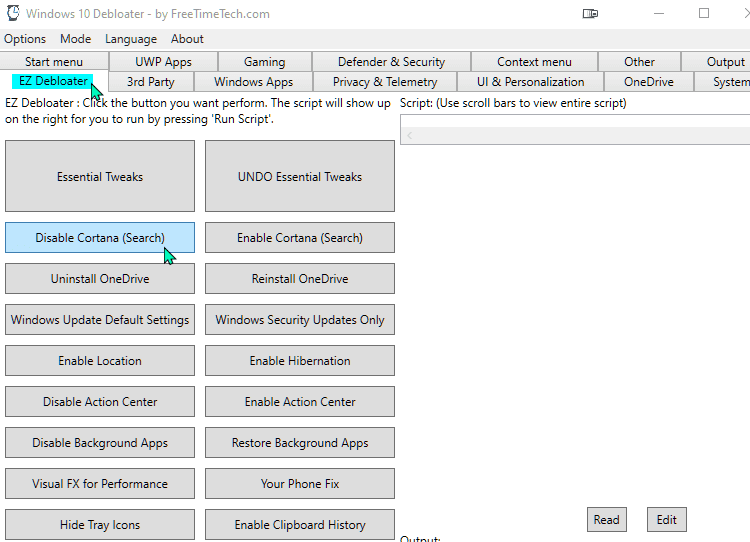Select the UI & Personalization tab
Viewport: 750px width, 542px height.
coord(530,82)
